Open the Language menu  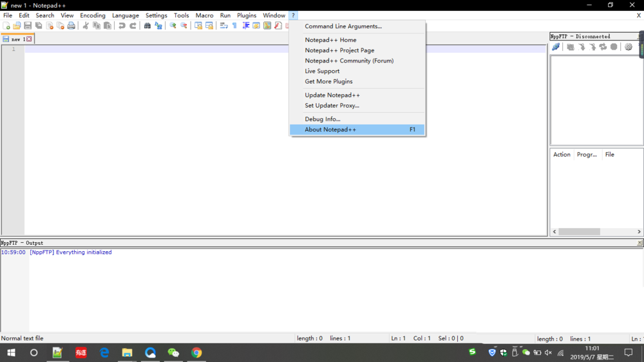[126, 15]
